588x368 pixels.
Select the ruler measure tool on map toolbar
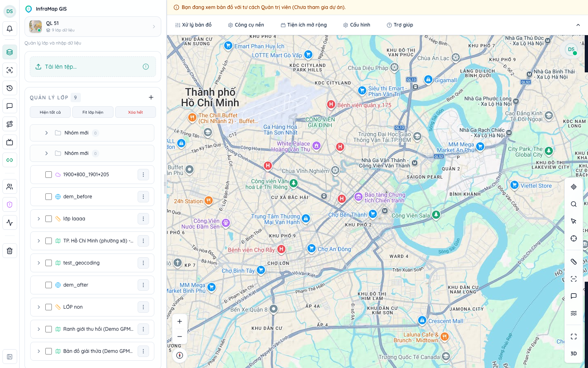tap(574, 262)
